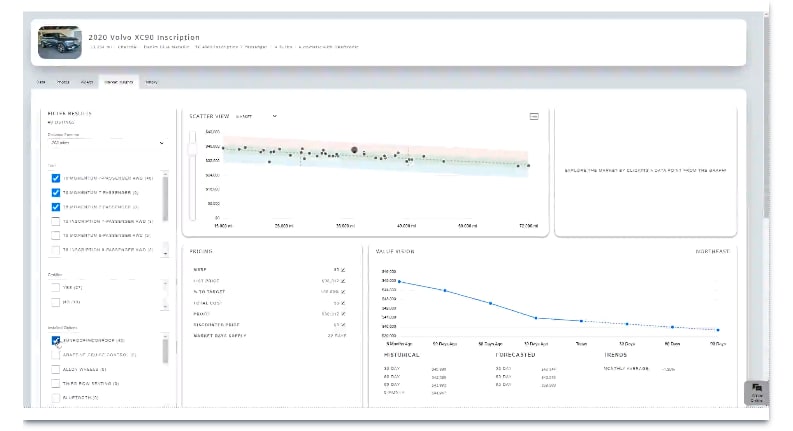793x431 pixels.
Task: Open the chat widget icon
Action: [x=757, y=393]
